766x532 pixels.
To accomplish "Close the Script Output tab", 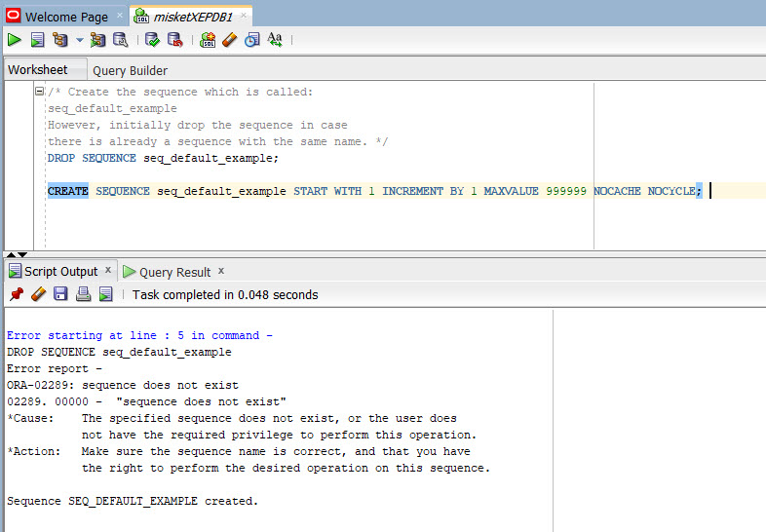I will (108, 270).
